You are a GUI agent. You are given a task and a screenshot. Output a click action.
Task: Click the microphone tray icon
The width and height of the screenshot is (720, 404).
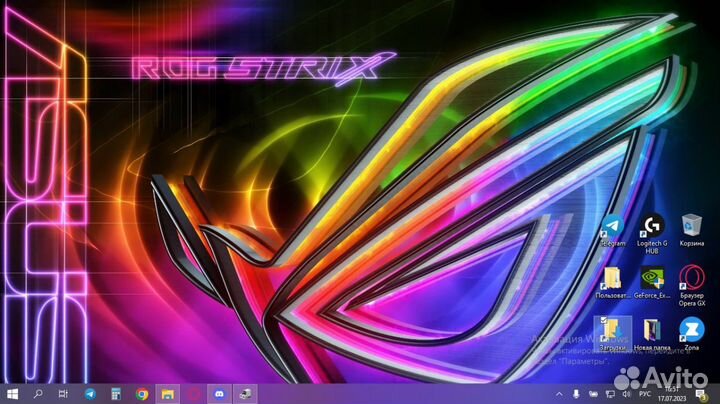(x=576, y=394)
